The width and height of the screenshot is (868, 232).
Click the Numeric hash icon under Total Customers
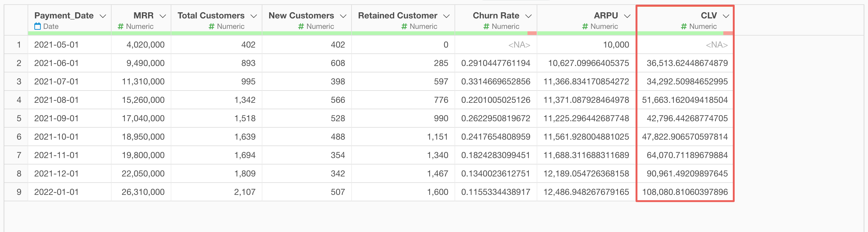(x=211, y=26)
